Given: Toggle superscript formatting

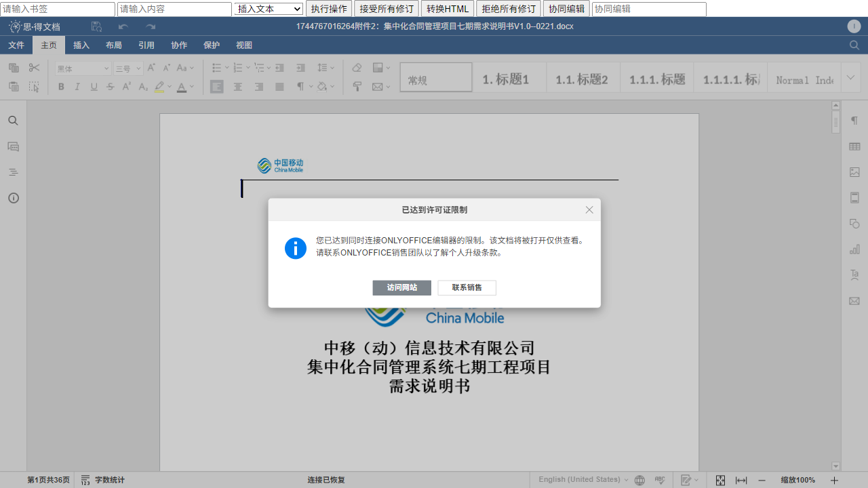Looking at the screenshot, I should coord(127,87).
